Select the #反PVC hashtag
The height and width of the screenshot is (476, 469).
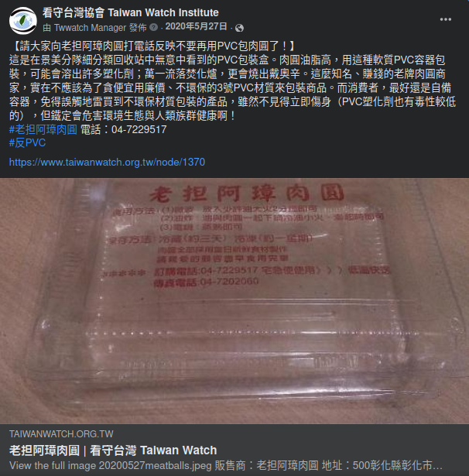(x=27, y=142)
